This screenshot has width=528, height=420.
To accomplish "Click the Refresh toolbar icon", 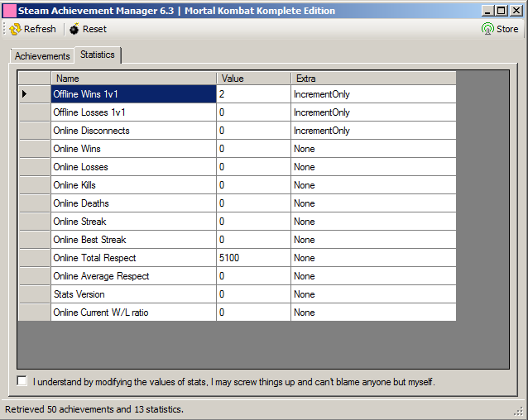I will [15, 29].
